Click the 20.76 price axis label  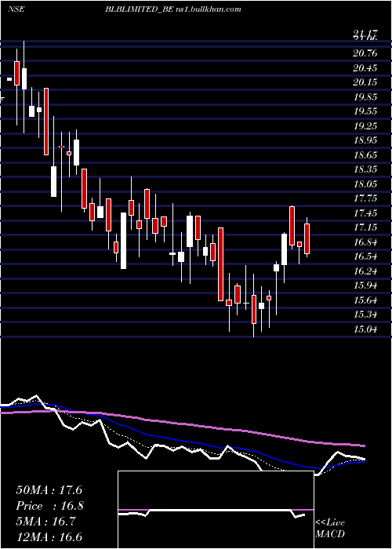pos(365,53)
